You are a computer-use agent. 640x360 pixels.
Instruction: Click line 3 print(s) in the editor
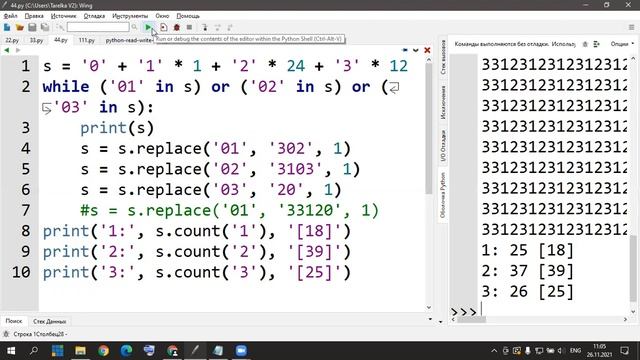(117, 128)
